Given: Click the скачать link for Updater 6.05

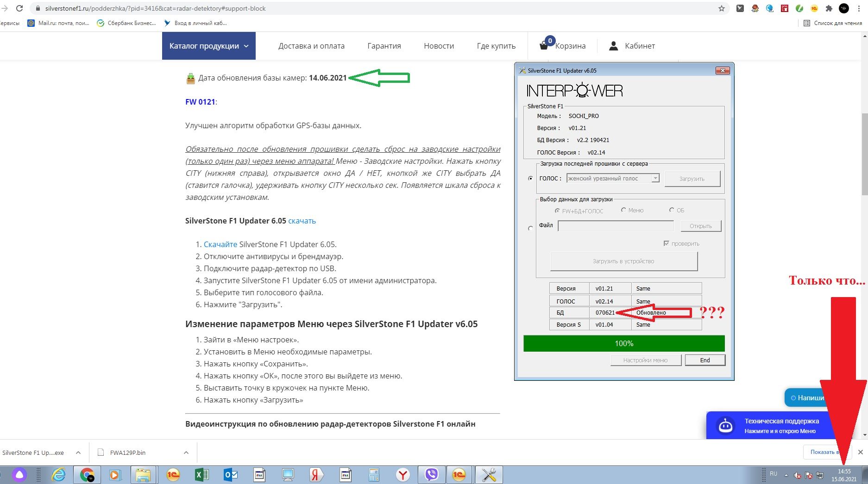Looking at the screenshot, I should point(302,221).
